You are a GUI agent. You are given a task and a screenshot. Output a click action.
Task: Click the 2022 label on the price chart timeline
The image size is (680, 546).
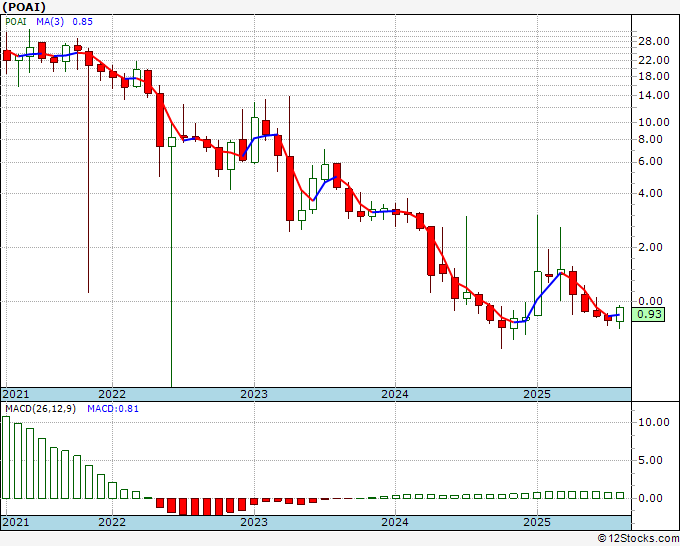coord(112,394)
